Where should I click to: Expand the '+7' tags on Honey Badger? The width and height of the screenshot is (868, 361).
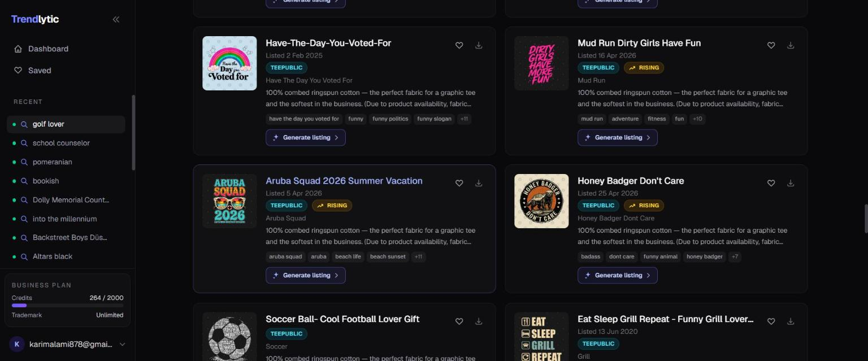pyautogui.click(x=735, y=256)
